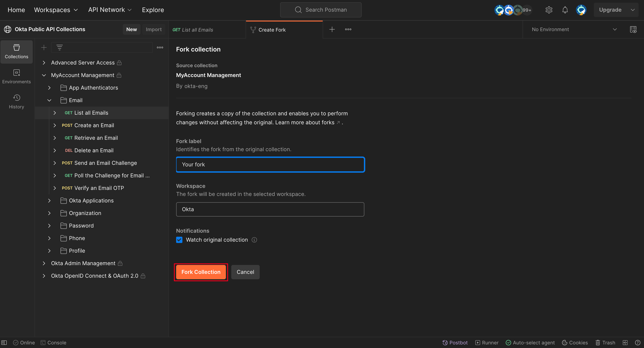Open the History sidebar panel

click(x=17, y=102)
